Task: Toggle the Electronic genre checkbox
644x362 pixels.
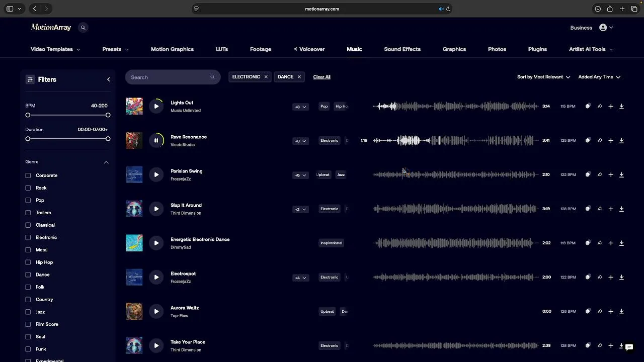Action: tap(28, 237)
